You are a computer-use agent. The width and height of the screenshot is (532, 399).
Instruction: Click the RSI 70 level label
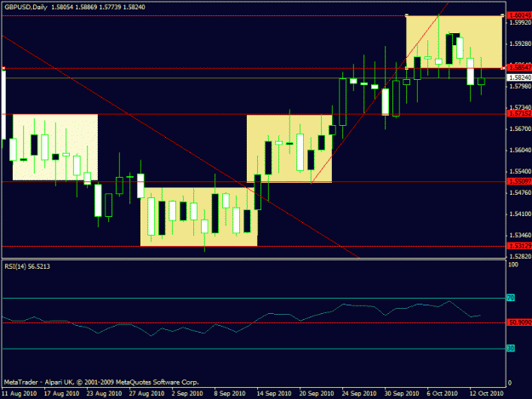pyautogui.click(x=511, y=298)
